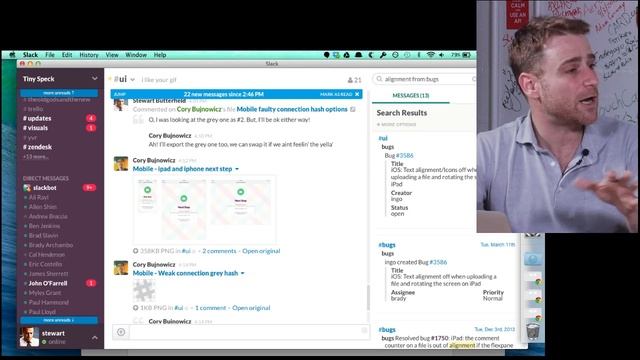Open the Edit menu

[x=67, y=55]
